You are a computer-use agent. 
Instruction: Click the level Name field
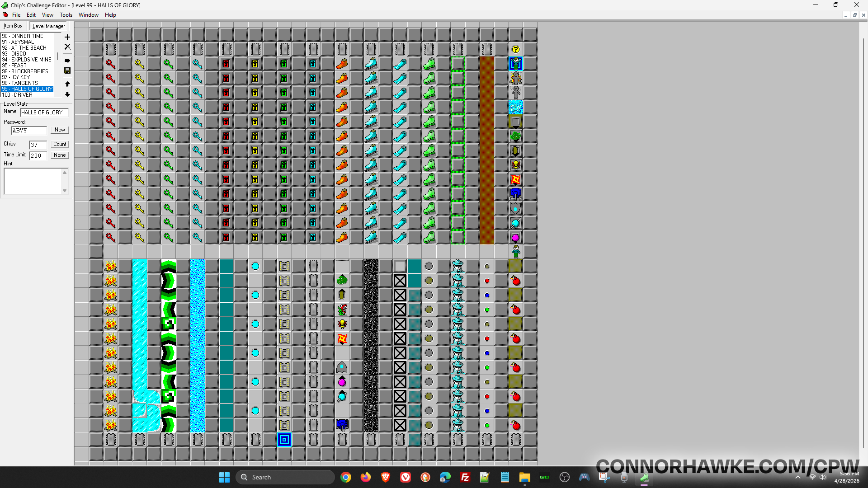coord(44,113)
